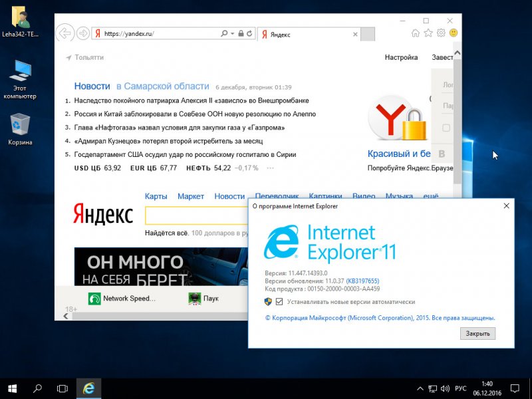
Task: Click the Yandex search input box
Action: coord(197,215)
